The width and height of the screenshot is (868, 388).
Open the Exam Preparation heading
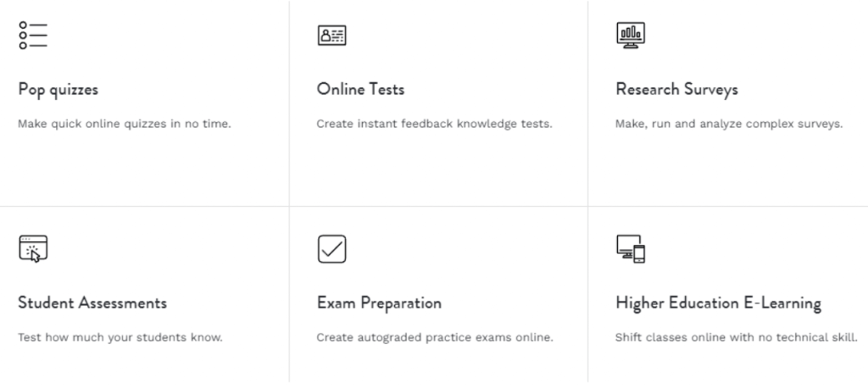click(x=379, y=303)
